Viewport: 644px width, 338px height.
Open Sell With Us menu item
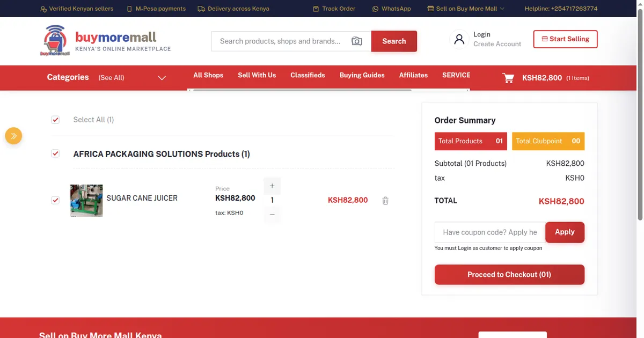[x=257, y=75]
